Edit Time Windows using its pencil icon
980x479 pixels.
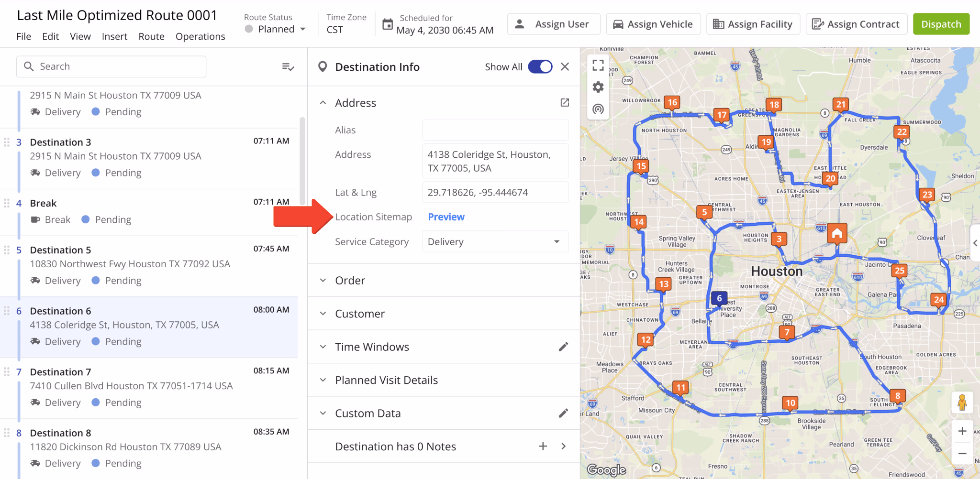coord(563,347)
